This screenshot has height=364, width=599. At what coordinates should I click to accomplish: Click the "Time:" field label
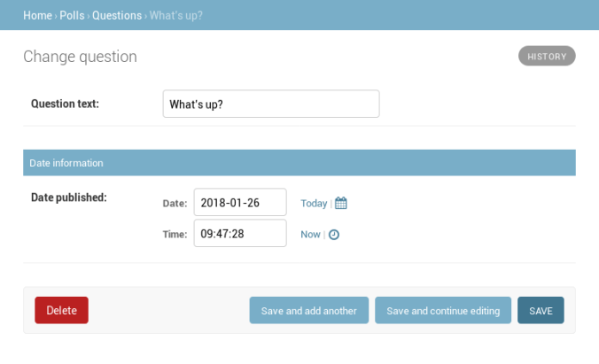coord(175,235)
